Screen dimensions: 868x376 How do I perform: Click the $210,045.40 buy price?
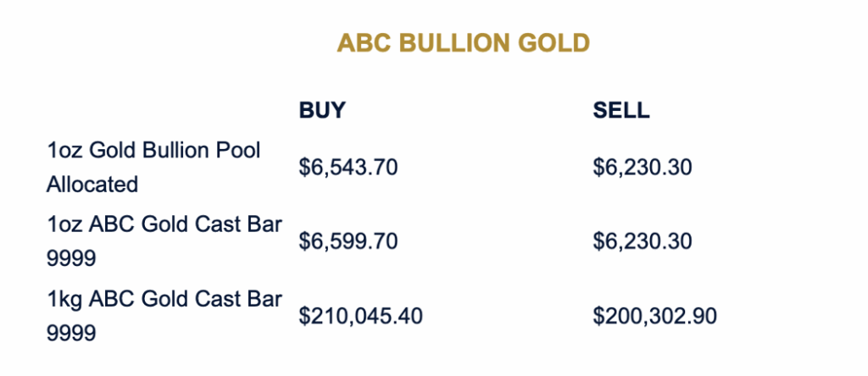361,316
